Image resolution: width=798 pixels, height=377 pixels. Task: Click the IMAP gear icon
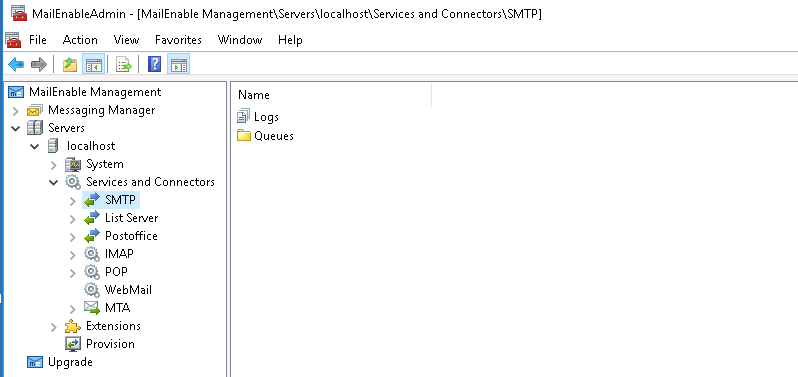[x=92, y=254]
